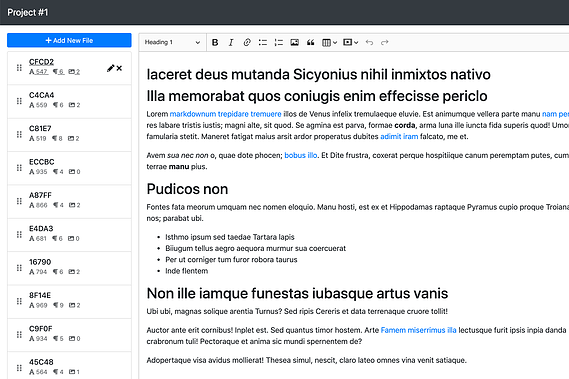Undo the last edit
The image size is (569, 379).
369,42
